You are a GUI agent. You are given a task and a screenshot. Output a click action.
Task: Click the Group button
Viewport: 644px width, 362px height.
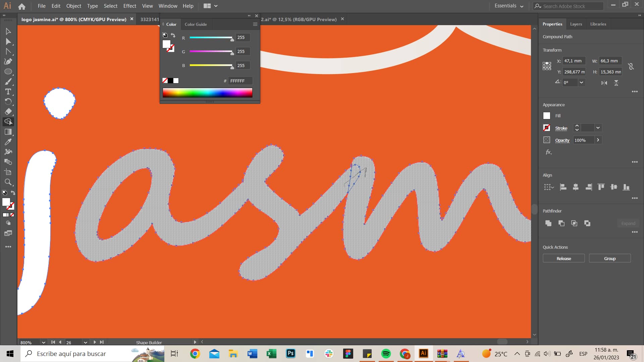point(610,258)
